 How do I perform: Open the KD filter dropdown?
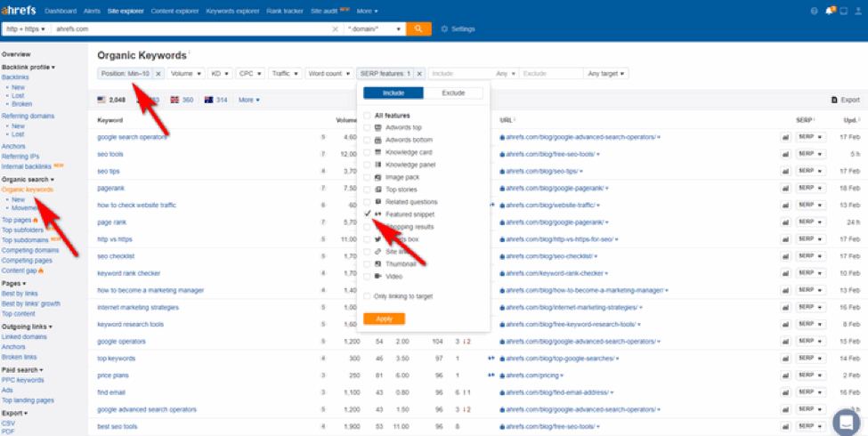click(220, 73)
